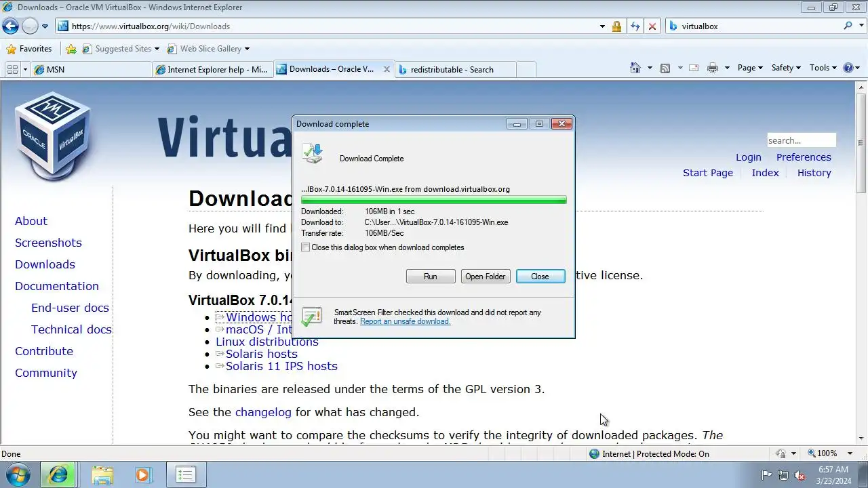Click the VirtualBox cube logo

[52, 136]
